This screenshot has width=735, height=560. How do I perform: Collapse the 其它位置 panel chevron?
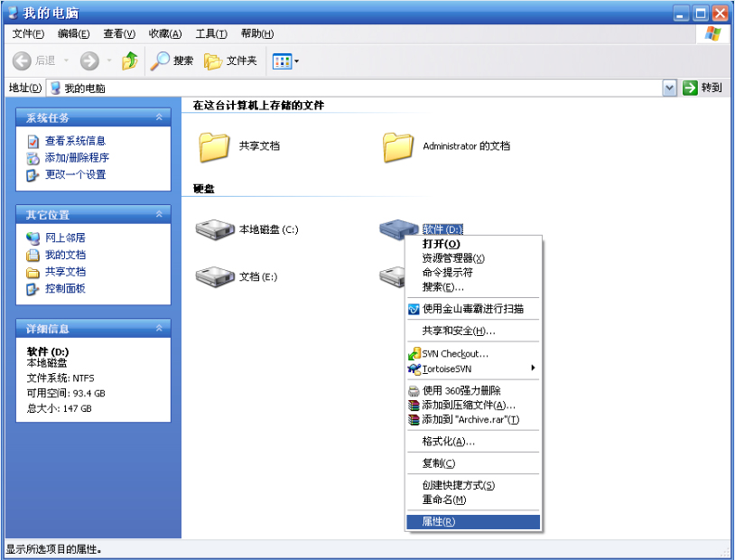coord(160,214)
